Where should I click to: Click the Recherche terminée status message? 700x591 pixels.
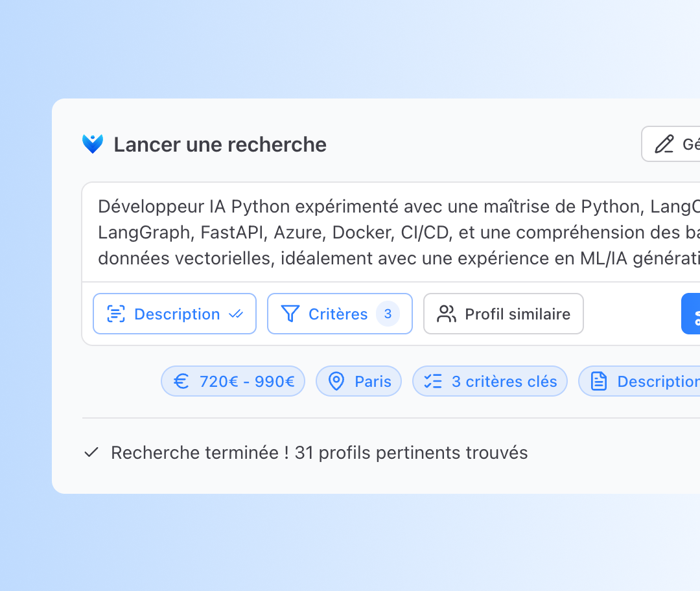coord(319,453)
